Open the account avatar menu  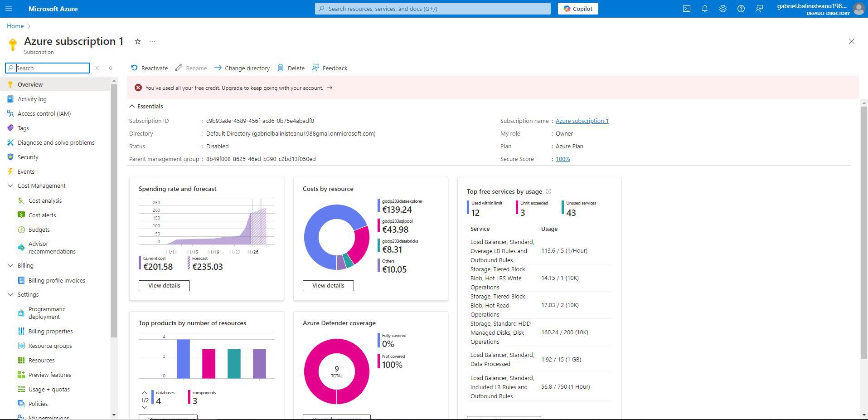858,9
